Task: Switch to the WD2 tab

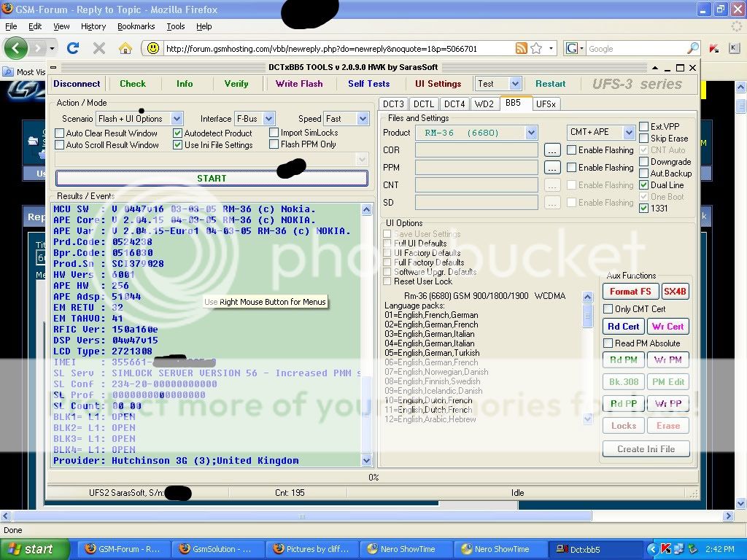Action: click(x=484, y=104)
